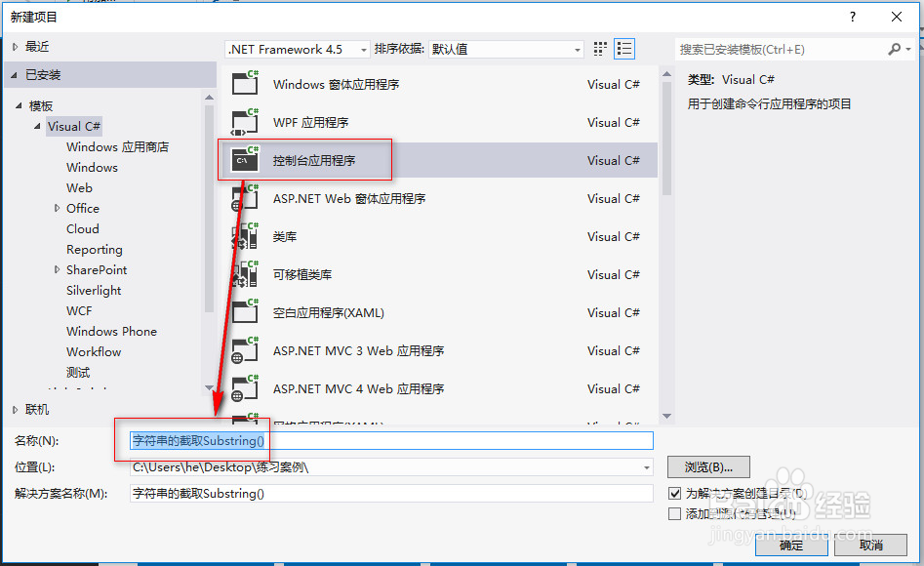This screenshot has width=924, height=566.
Task: Click the WPF 应用程序 template icon
Action: tap(245, 122)
